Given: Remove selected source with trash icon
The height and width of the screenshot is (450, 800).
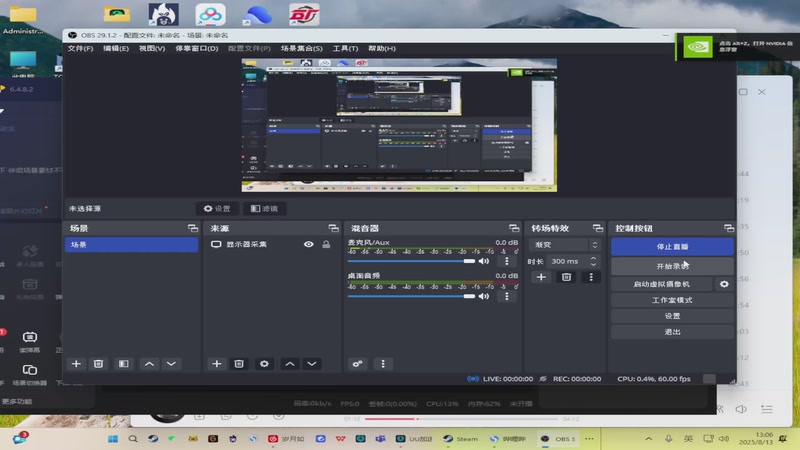Looking at the screenshot, I should (x=238, y=364).
